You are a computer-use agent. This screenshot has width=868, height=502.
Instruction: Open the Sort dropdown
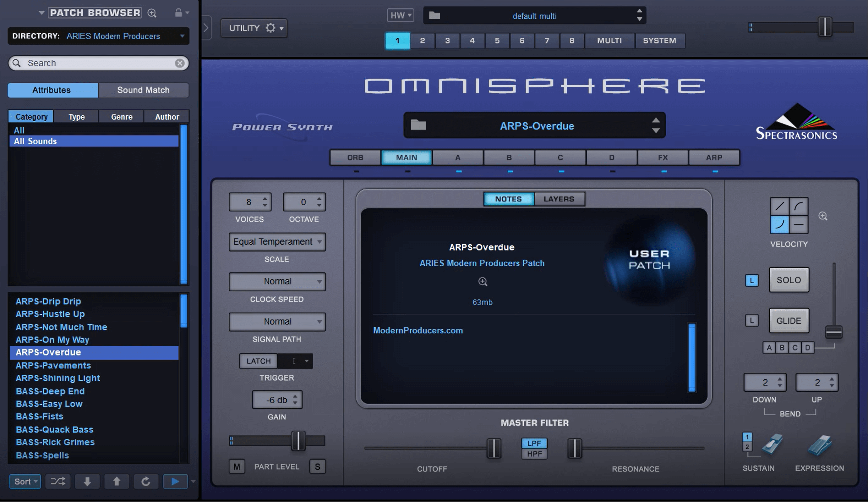click(x=25, y=481)
